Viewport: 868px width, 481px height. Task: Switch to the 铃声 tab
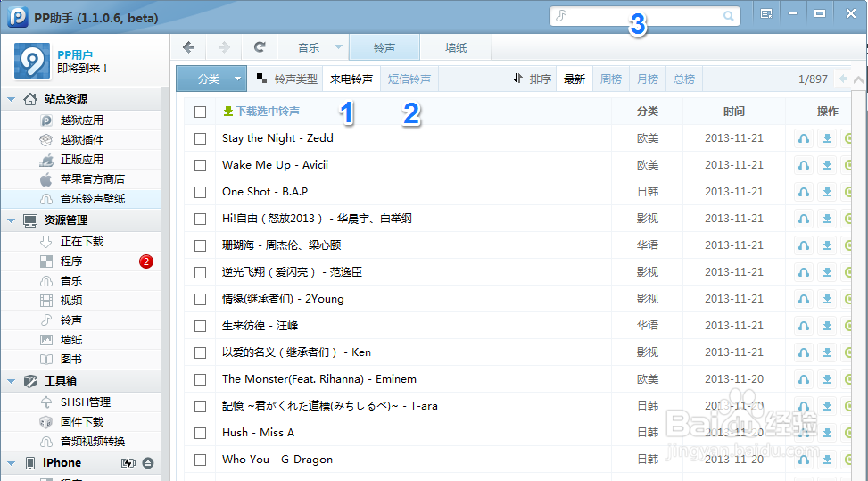(x=384, y=47)
